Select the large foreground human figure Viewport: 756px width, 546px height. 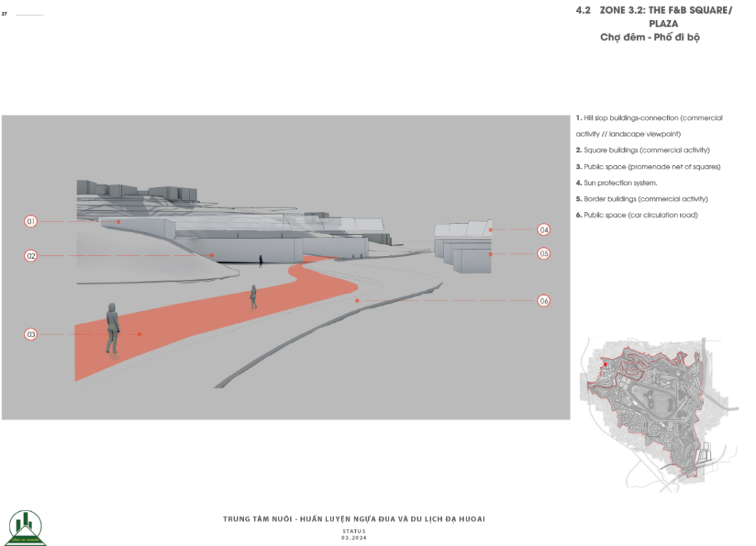coord(112,329)
